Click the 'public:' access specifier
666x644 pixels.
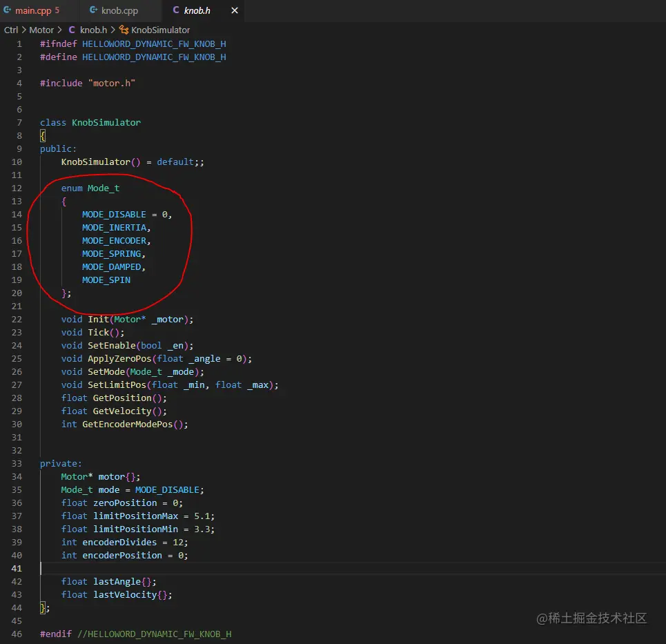(58, 149)
